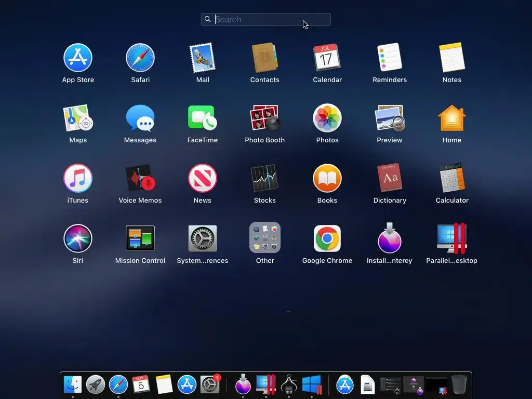
Task: Launch Calculator
Action: (452, 178)
